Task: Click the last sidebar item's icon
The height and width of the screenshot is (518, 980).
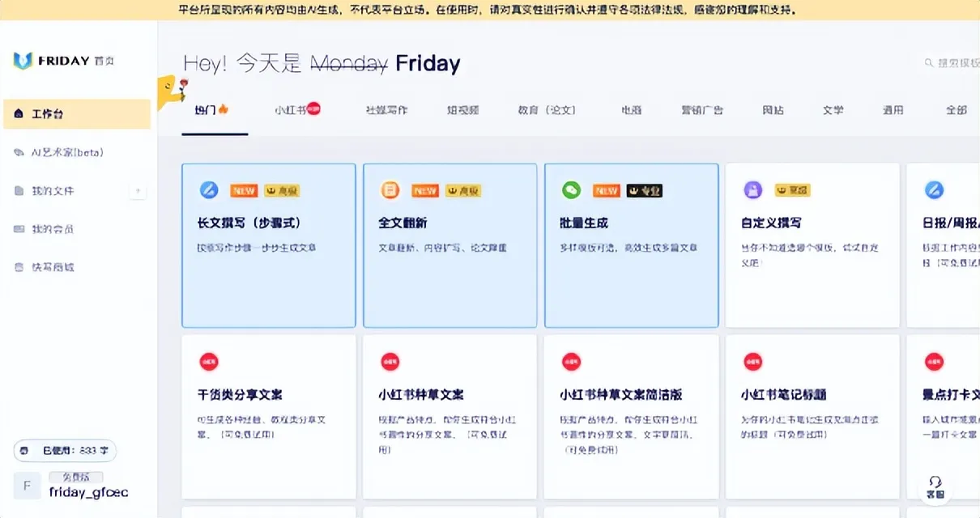Action: click(x=19, y=267)
